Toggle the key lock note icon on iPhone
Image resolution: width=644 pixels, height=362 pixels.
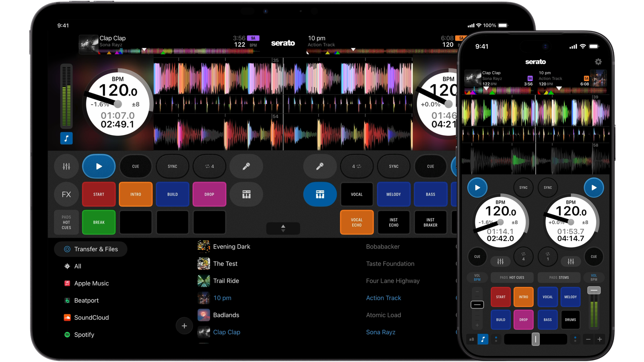tap(483, 339)
